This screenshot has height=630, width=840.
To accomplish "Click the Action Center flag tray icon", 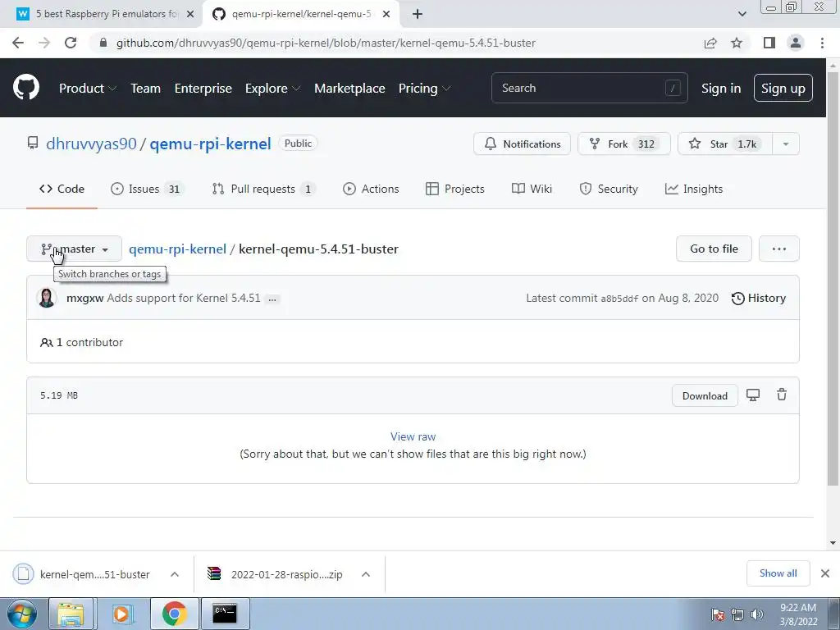I will pyautogui.click(x=718, y=614).
